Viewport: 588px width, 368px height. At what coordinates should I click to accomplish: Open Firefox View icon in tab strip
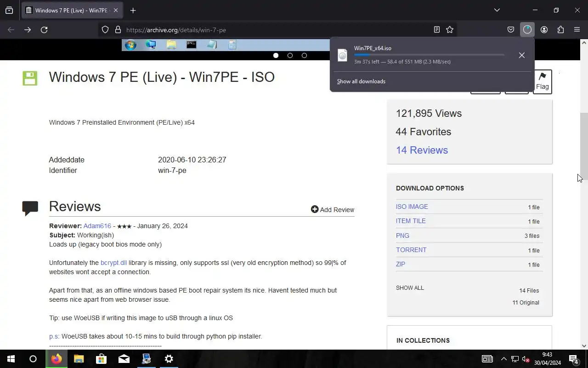pyautogui.click(x=9, y=10)
